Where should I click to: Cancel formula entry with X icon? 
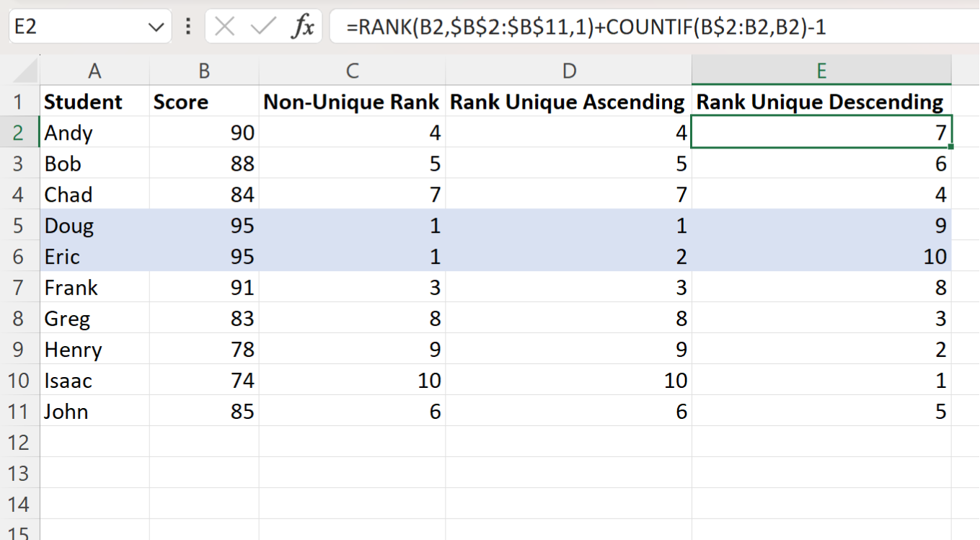(x=225, y=27)
